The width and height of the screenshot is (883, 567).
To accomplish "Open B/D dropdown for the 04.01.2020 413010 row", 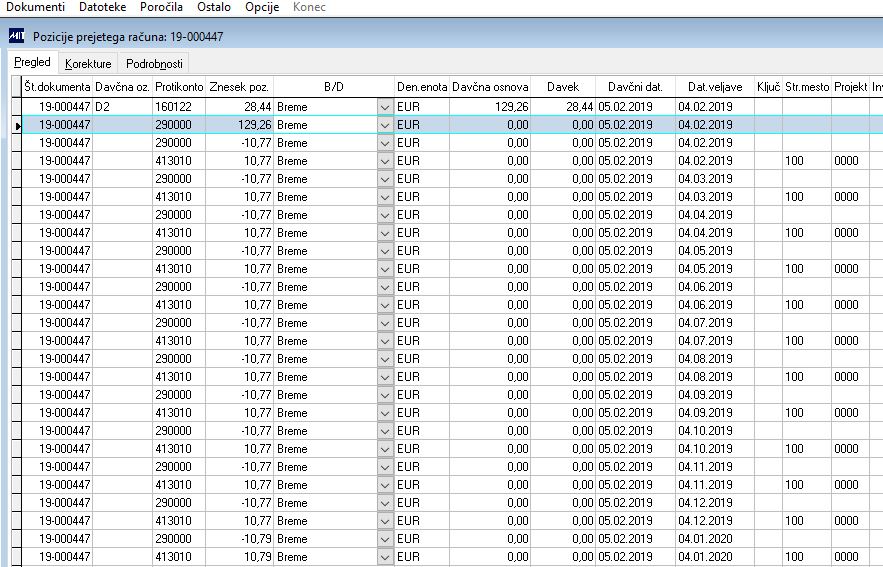I will click(x=385, y=557).
